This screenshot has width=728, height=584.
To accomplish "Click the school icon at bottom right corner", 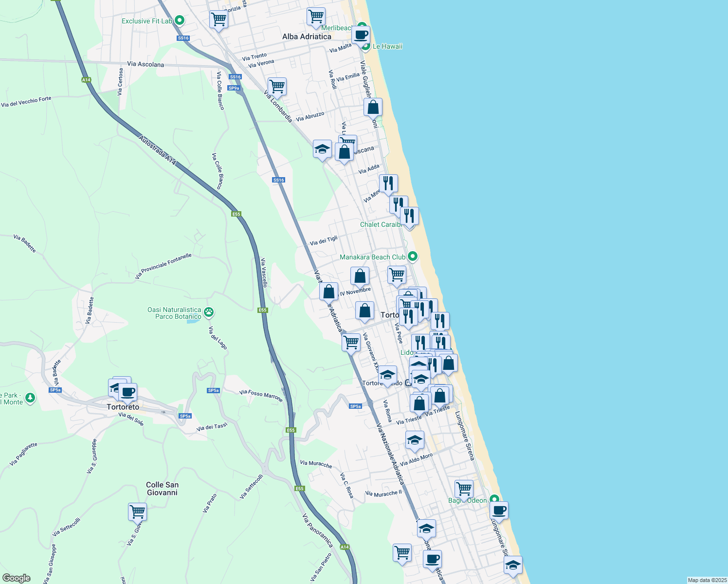I will click(513, 566).
